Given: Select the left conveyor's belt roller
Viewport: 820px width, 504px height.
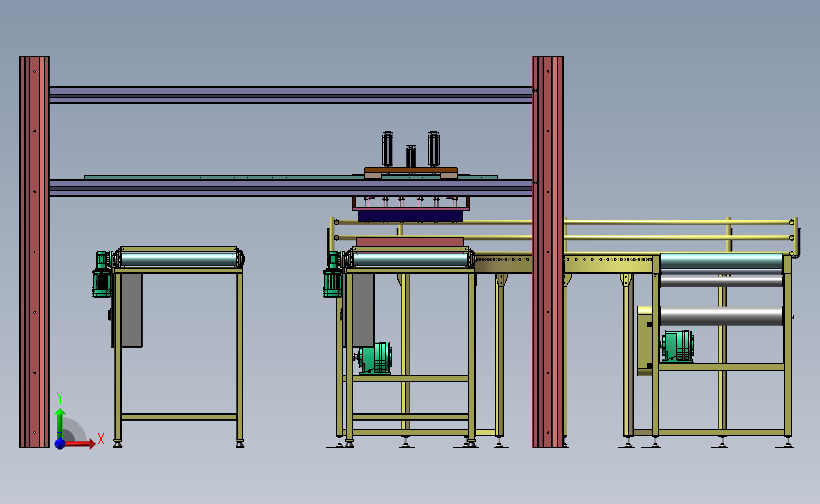Looking at the screenshot, I should coord(179,259).
